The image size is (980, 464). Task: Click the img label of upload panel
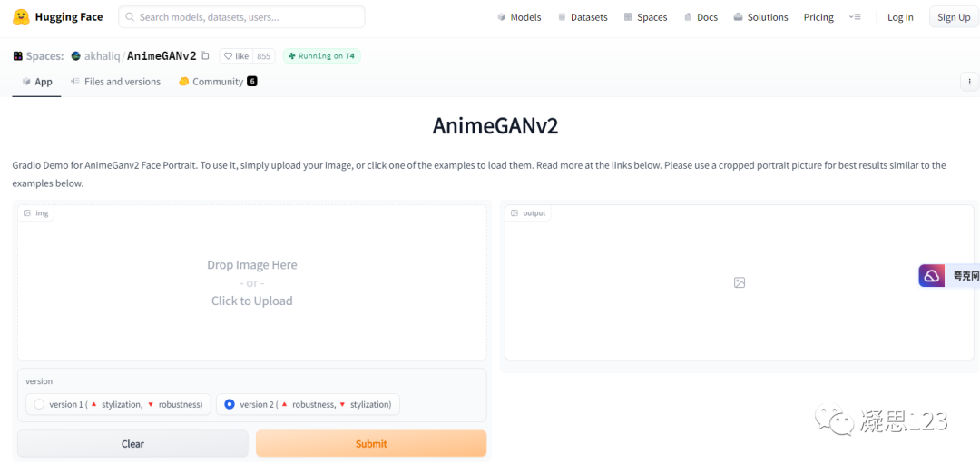coord(36,213)
